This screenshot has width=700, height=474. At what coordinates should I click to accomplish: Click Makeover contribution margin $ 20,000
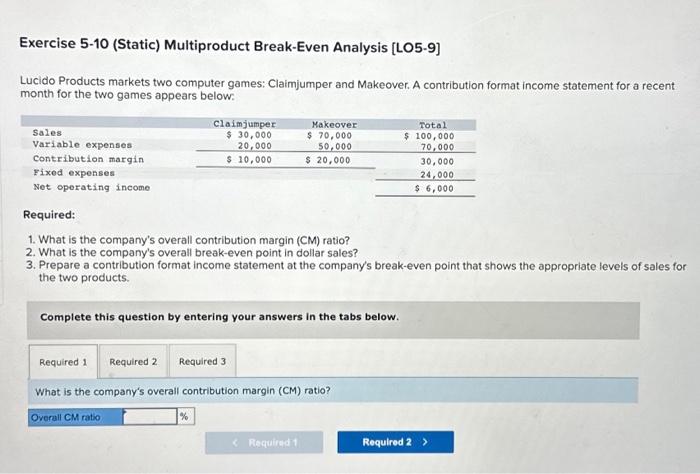(328, 160)
